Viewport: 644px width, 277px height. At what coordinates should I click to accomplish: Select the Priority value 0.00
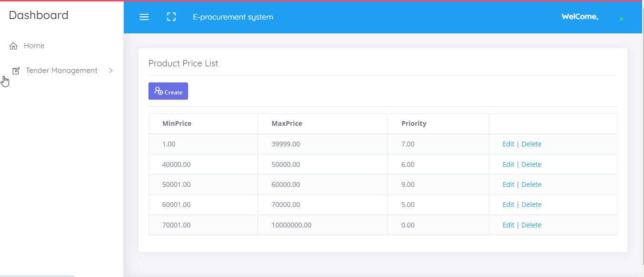click(408, 225)
